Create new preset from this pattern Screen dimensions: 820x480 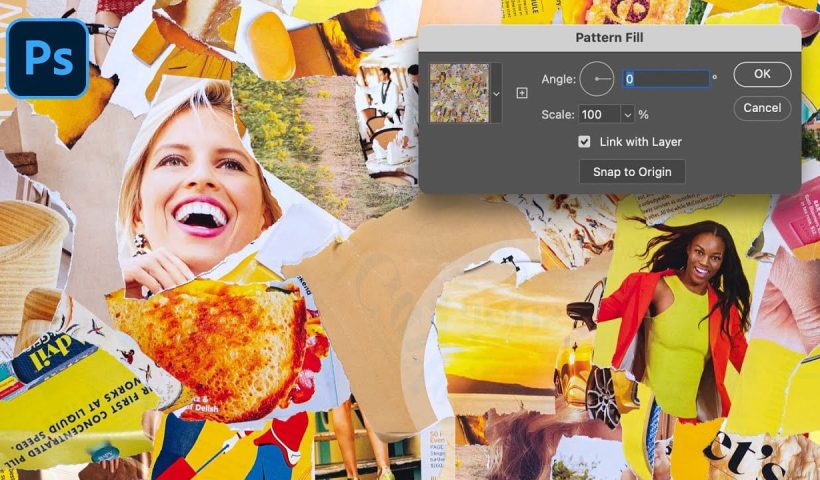tap(522, 93)
